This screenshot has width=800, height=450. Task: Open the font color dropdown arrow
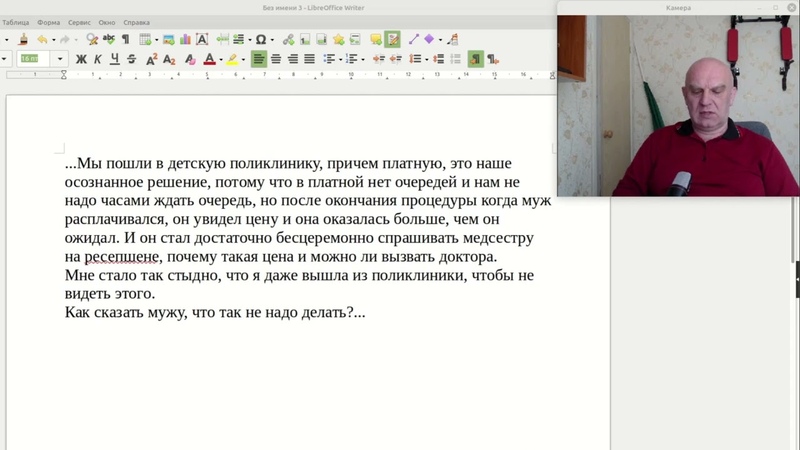221,60
